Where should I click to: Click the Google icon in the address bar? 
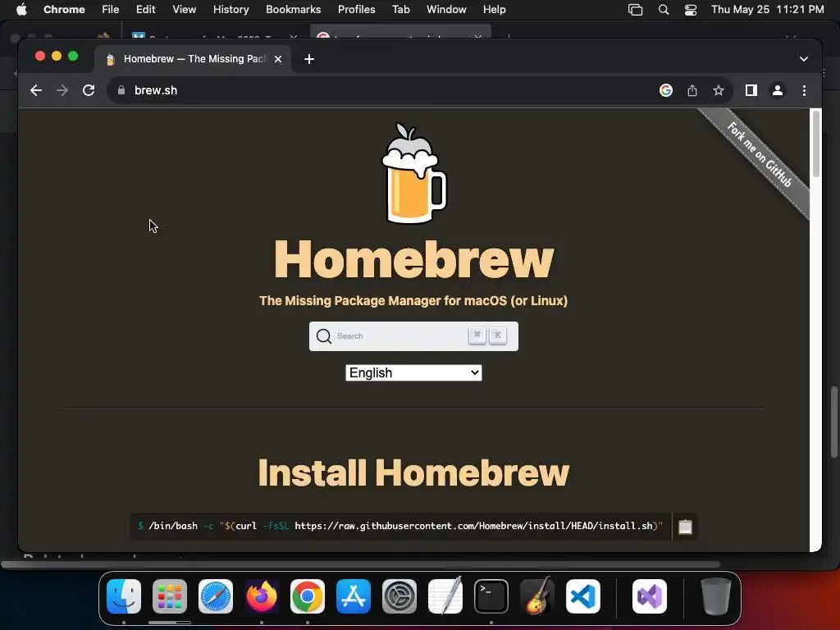click(666, 90)
